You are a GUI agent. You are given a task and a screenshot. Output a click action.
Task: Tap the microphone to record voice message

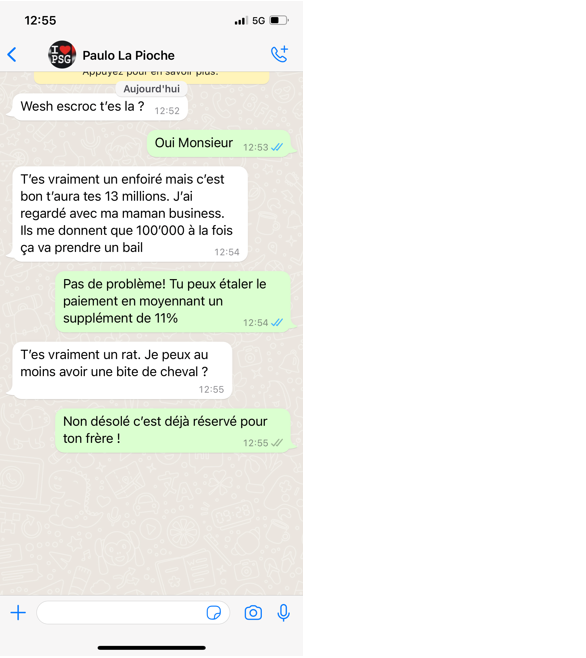click(x=284, y=613)
